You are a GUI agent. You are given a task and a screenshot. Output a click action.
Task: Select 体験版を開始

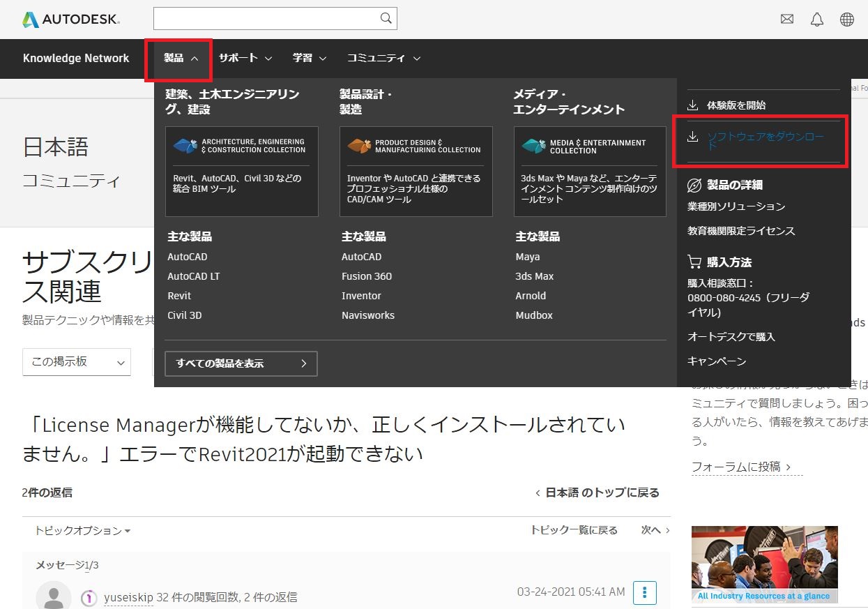pyautogui.click(x=736, y=105)
